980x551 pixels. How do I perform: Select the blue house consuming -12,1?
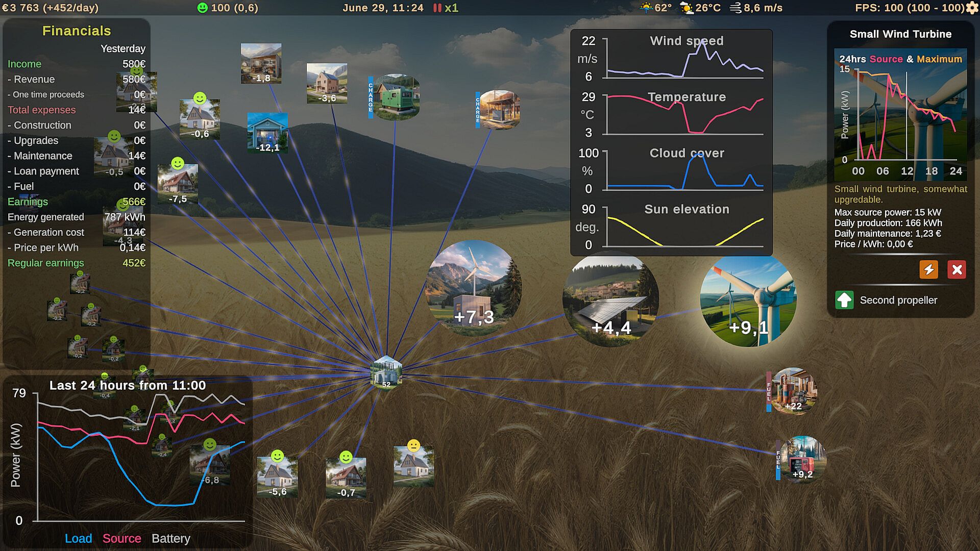(267, 133)
